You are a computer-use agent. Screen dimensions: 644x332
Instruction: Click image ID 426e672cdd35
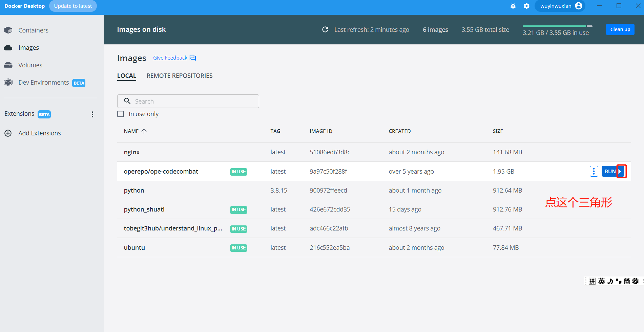pyautogui.click(x=330, y=209)
